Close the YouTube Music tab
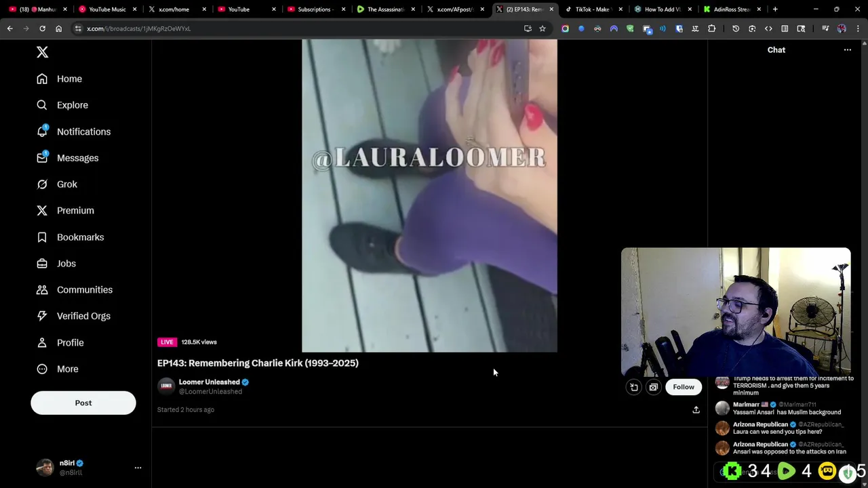 tap(135, 9)
